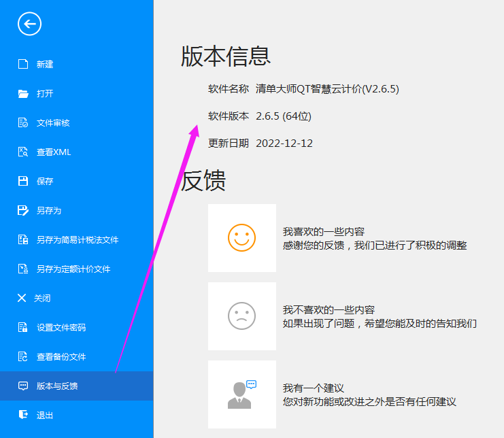Click the 软件版本 label
Viewport: 504px width, 438px height.
click(x=229, y=116)
